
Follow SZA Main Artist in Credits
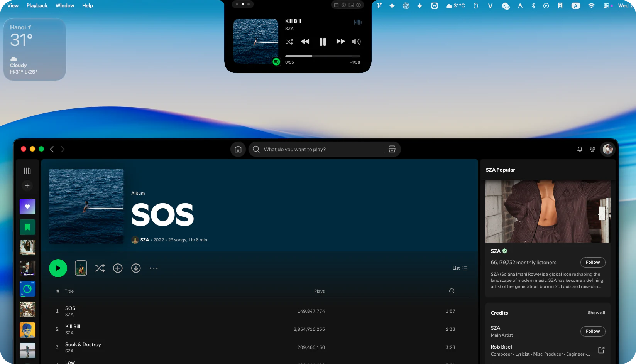pyautogui.click(x=593, y=331)
